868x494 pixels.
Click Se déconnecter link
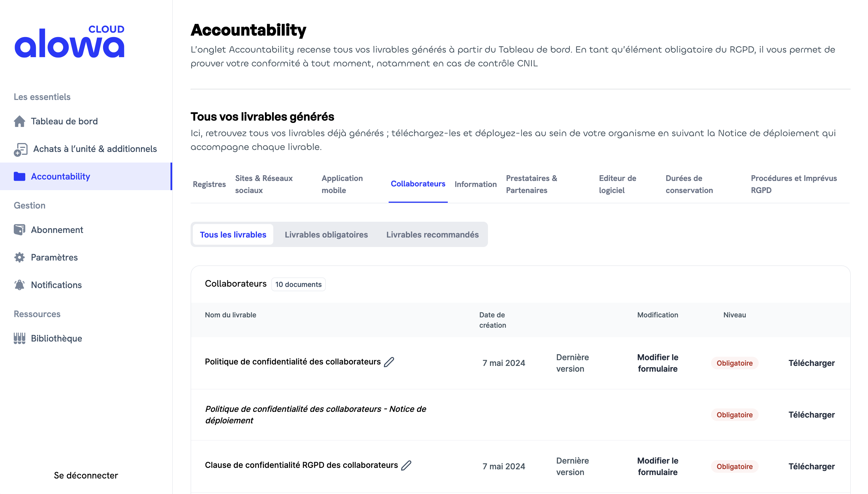[85, 476]
